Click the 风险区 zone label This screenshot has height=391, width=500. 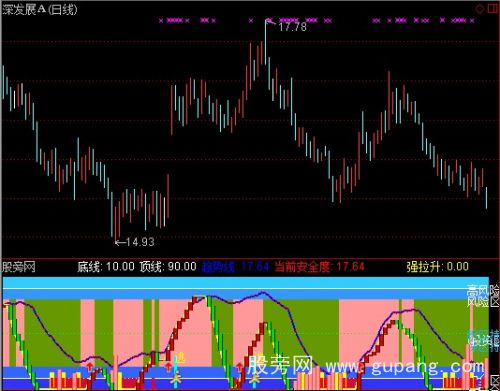coord(483,301)
